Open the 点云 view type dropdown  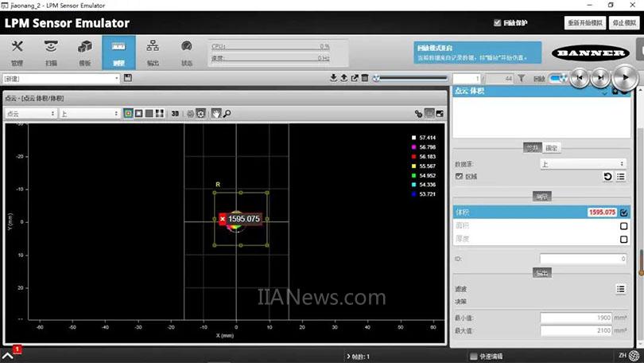coord(30,114)
